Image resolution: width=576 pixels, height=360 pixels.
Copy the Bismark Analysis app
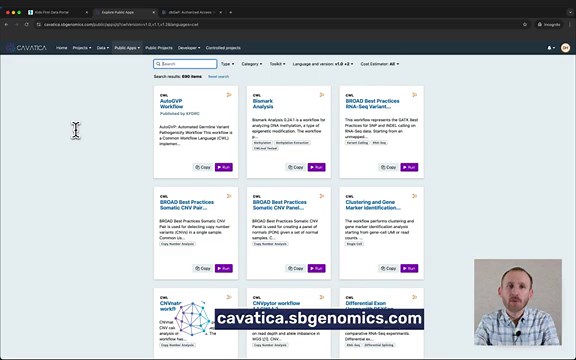click(x=295, y=167)
